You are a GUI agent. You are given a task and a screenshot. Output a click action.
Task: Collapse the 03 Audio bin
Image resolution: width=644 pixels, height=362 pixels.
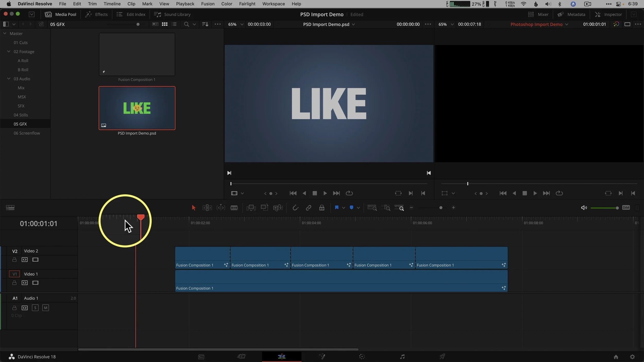pos(8,79)
